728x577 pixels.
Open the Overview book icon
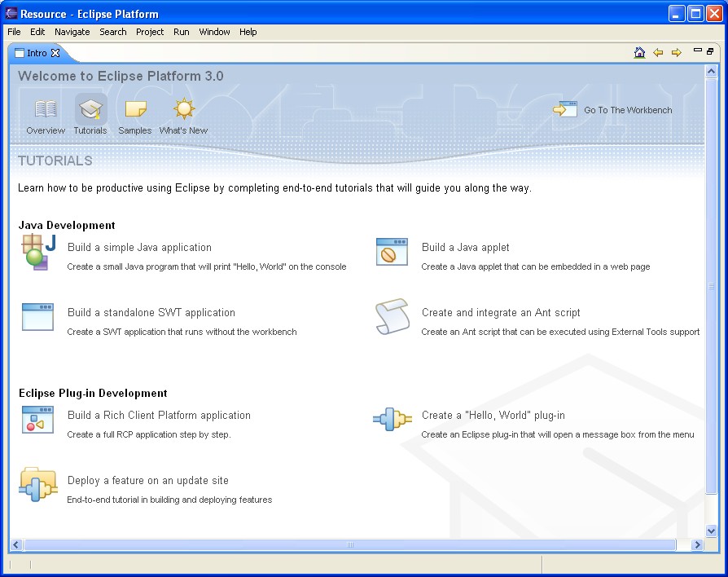(46, 109)
